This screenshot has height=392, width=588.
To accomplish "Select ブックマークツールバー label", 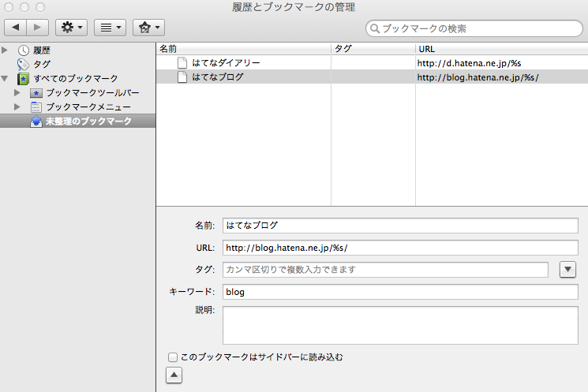I will (92, 93).
